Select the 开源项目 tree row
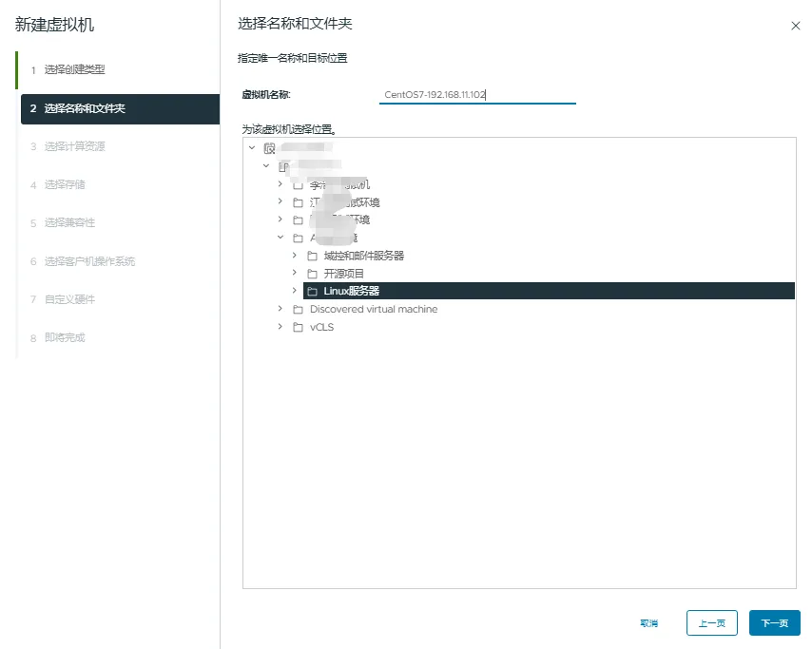The width and height of the screenshot is (812, 649). click(x=344, y=274)
